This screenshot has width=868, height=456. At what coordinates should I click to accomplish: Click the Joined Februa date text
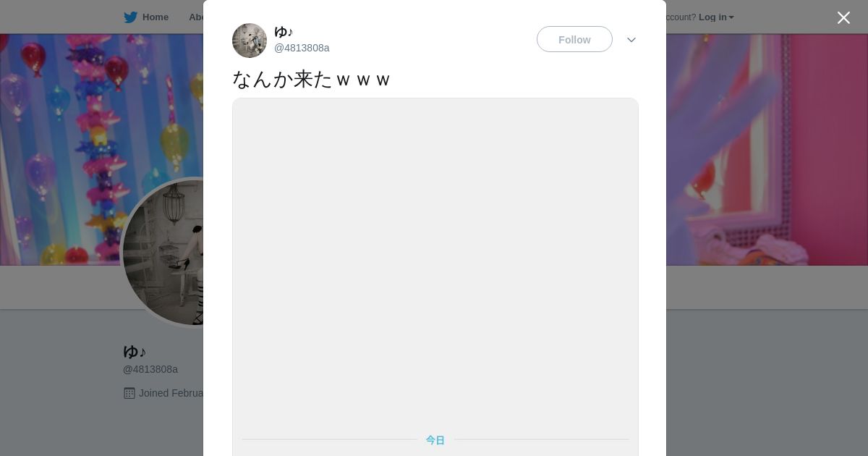[171, 393]
